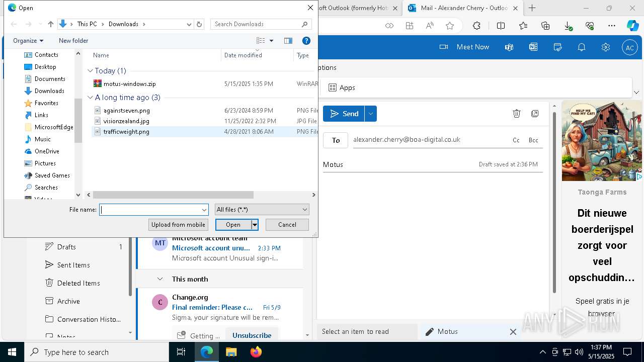
Task: Expand the view options dropdown arrow
Action: 271,41
